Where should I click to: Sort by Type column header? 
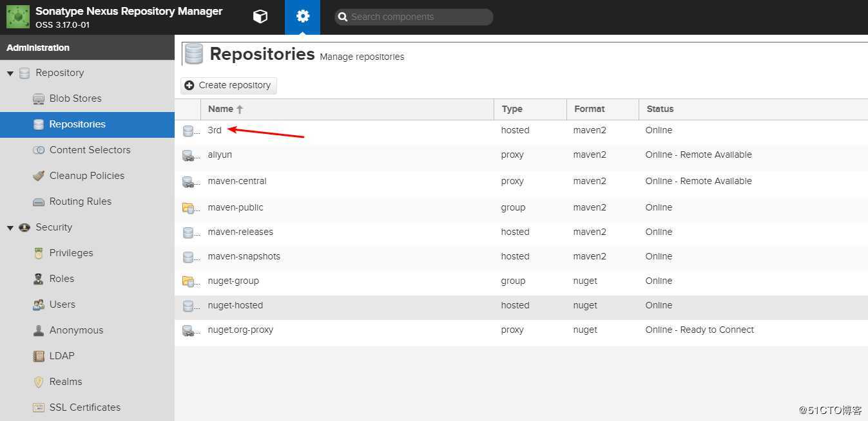tap(530, 109)
